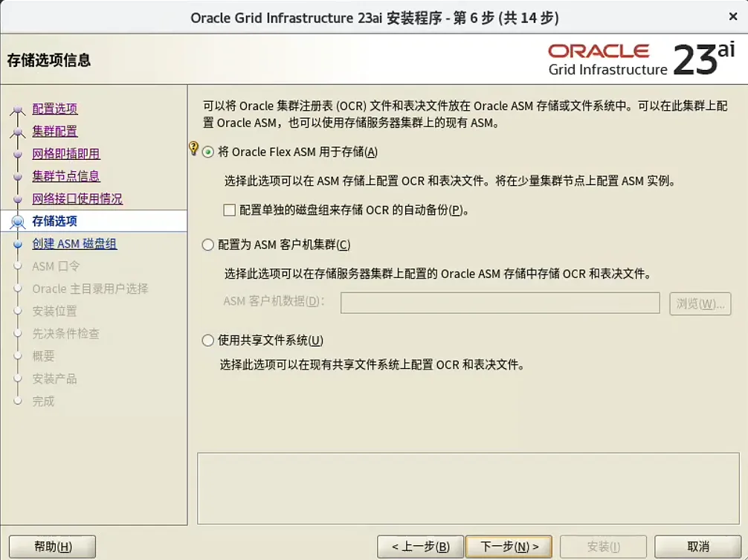Click the arrow icon next to 配置选项
748x560 pixels.
pyautogui.click(x=17, y=109)
